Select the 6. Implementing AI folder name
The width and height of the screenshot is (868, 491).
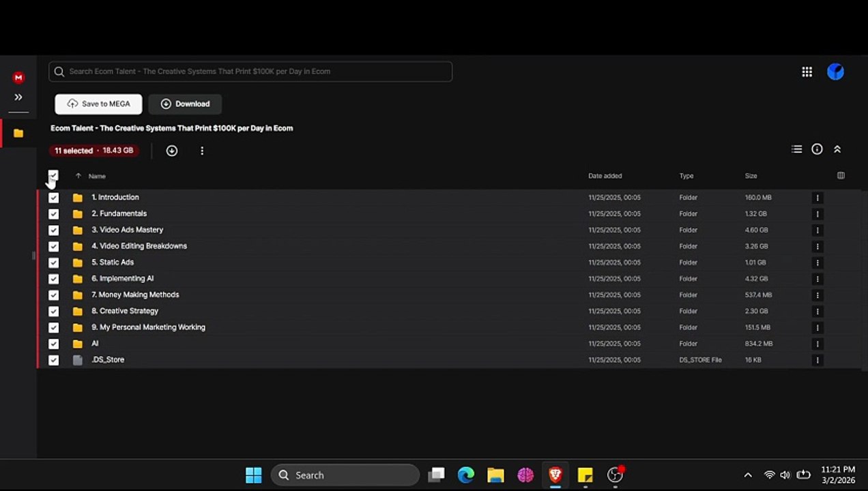pos(123,278)
